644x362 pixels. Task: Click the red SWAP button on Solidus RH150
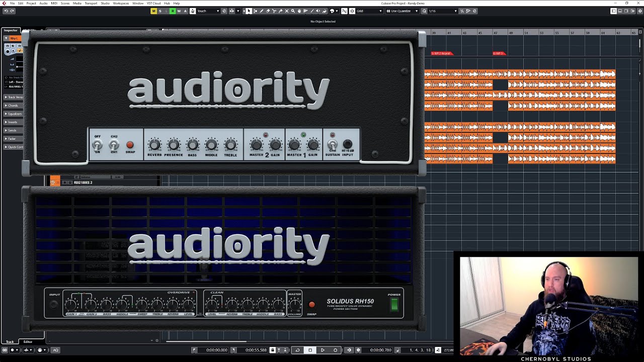tap(311, 305)
